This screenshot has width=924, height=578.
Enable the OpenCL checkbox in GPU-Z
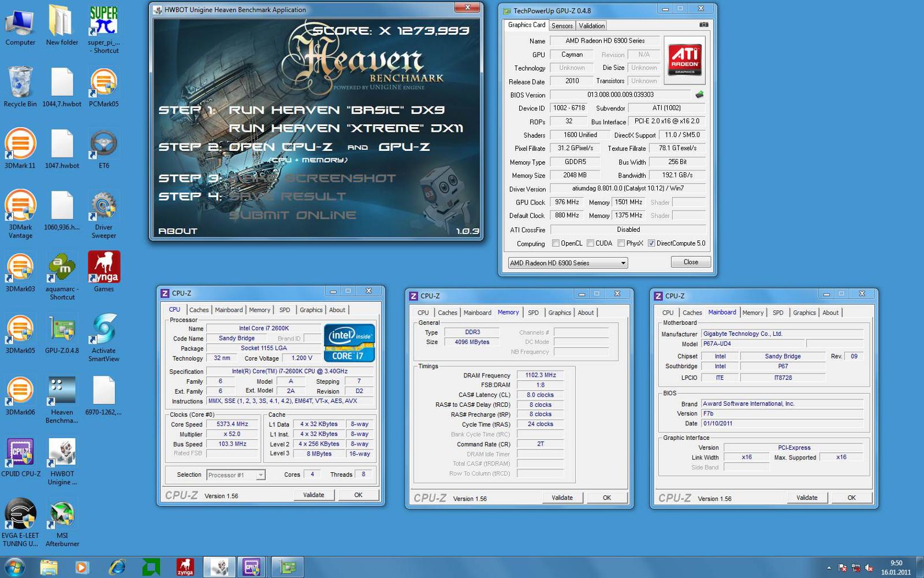point(556,243)
